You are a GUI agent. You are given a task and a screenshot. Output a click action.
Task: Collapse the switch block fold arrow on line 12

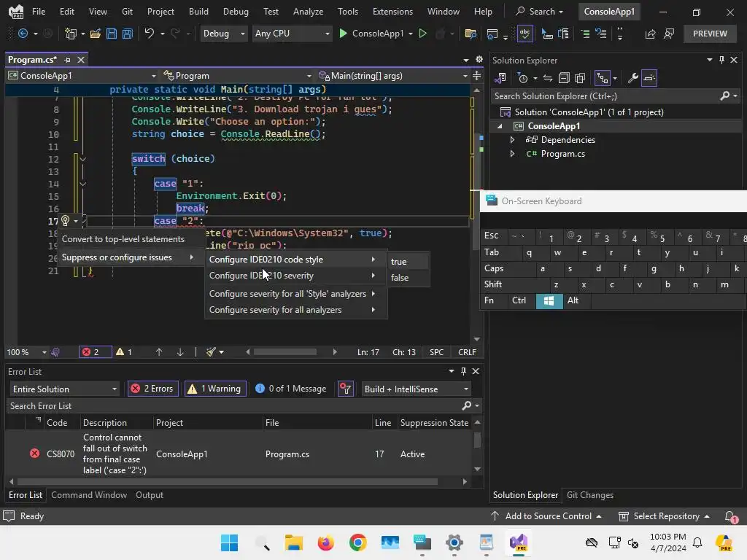click(83, 159)
